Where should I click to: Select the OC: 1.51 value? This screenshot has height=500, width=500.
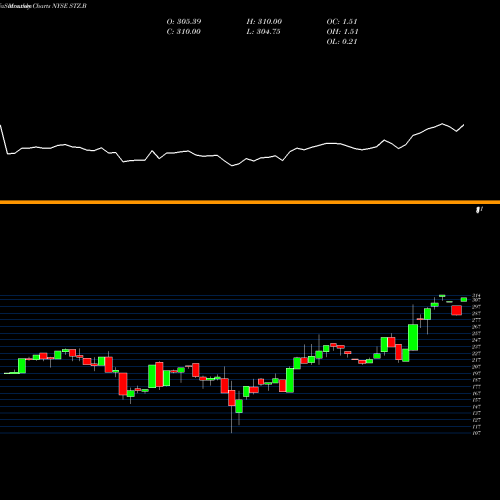click(x=342, y=22)
